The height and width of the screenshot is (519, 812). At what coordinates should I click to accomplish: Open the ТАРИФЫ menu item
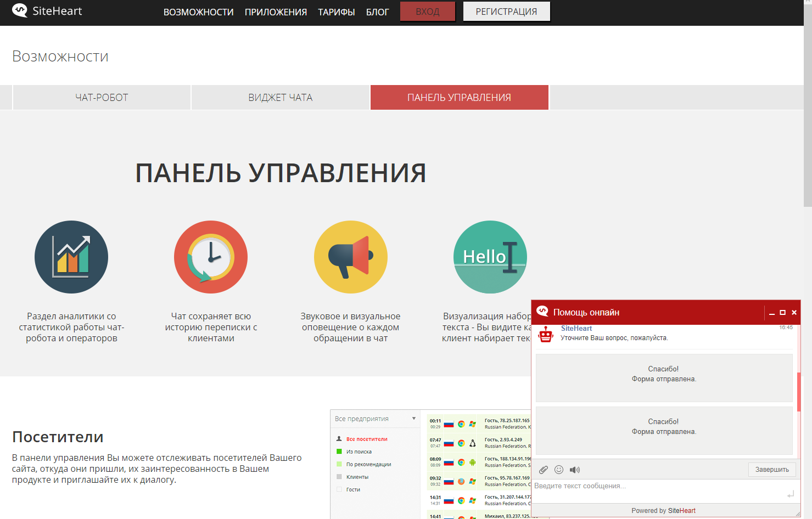pos(336,11)
